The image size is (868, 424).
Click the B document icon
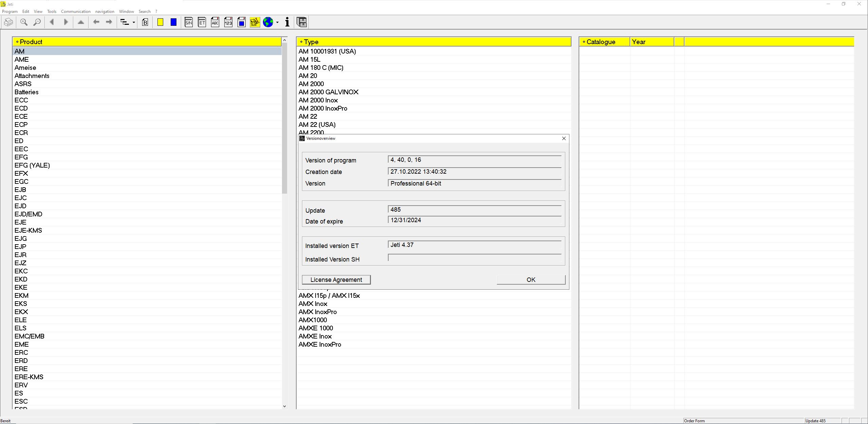[x=145, y=22]
